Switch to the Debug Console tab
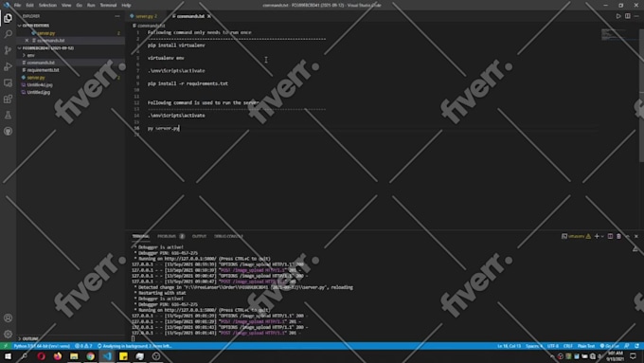 tap(228, 236)
